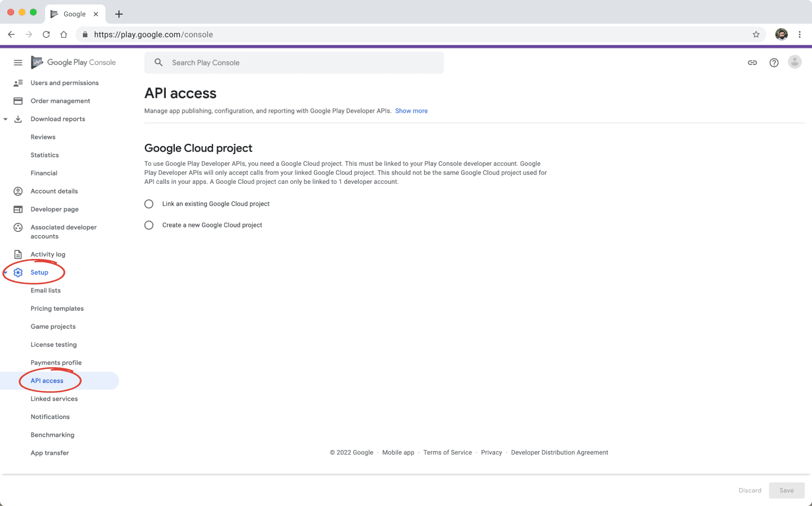This screenshot has height=506, width=812.
Task: Click the Mobile app footer link
Action: click(398, 452)
